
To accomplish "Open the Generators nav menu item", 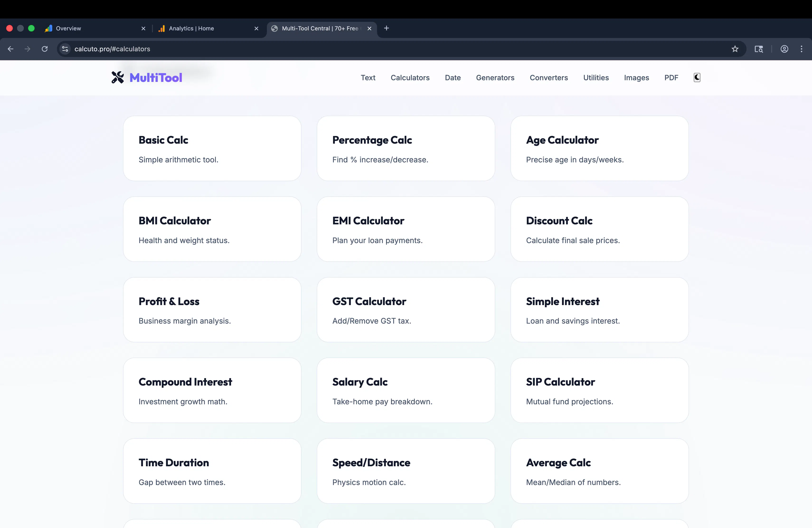I will coord(495,78).
